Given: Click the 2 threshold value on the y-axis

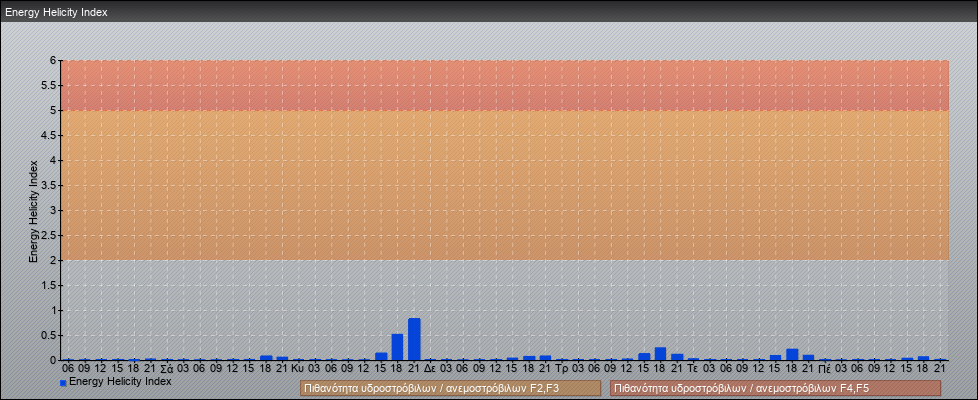Looking at the screenshot, I should [54, 260].
